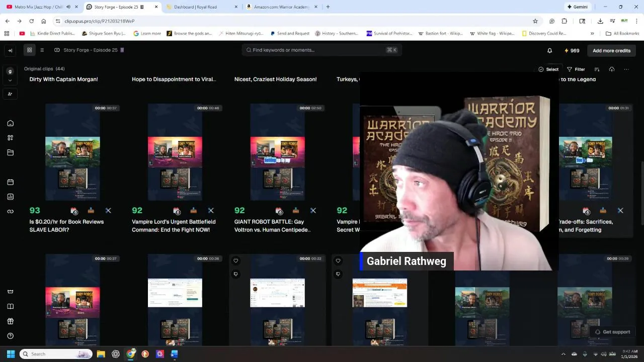644x362 pixels.
Task: Open the apps grid icon in sidebar
Action: click(10, 138)
